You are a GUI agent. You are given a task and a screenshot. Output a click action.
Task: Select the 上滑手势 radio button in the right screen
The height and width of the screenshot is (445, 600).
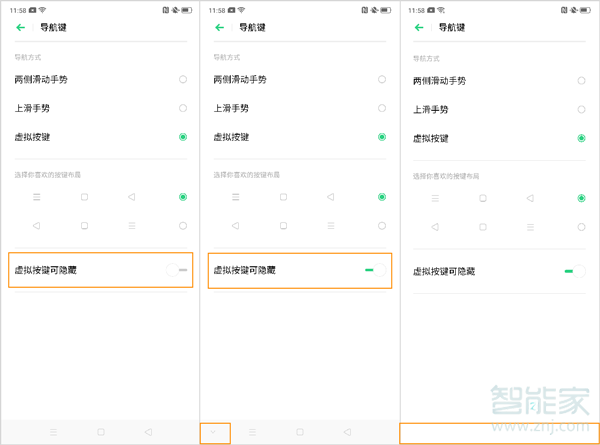[x=581, y=109]
